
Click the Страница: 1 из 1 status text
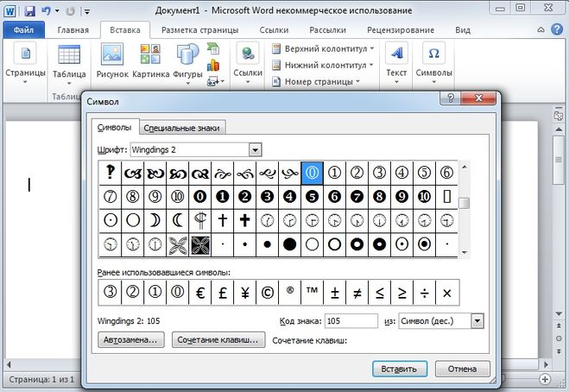[x=41, y=379]
